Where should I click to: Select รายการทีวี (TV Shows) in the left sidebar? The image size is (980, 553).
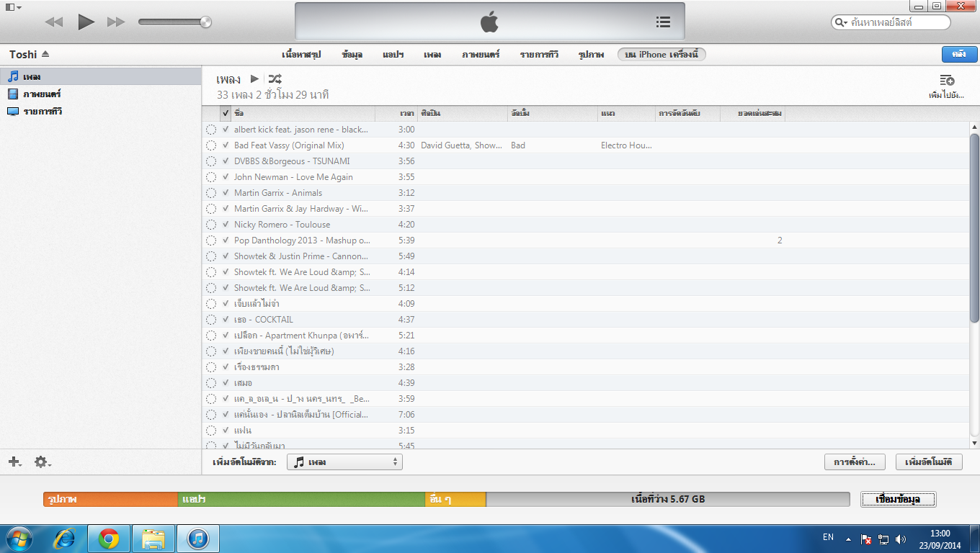pos(101,111)
